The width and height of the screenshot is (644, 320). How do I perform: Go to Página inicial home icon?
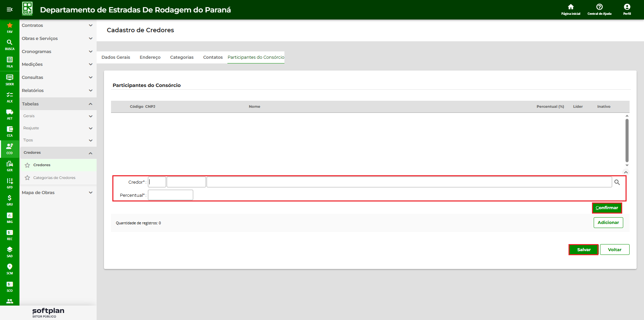(x=571, y=7)
